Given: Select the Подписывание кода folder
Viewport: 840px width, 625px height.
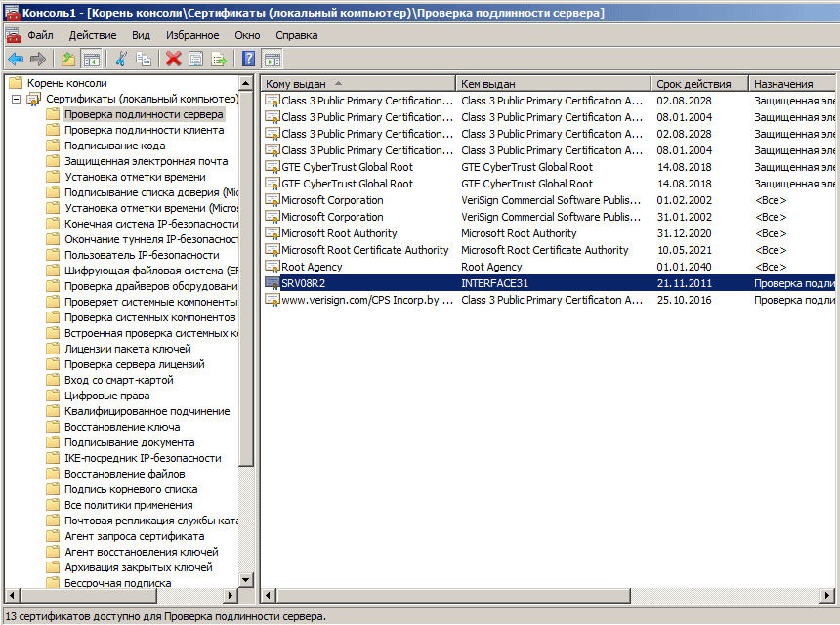Looking at the screenshot, I should coord(114,146).
